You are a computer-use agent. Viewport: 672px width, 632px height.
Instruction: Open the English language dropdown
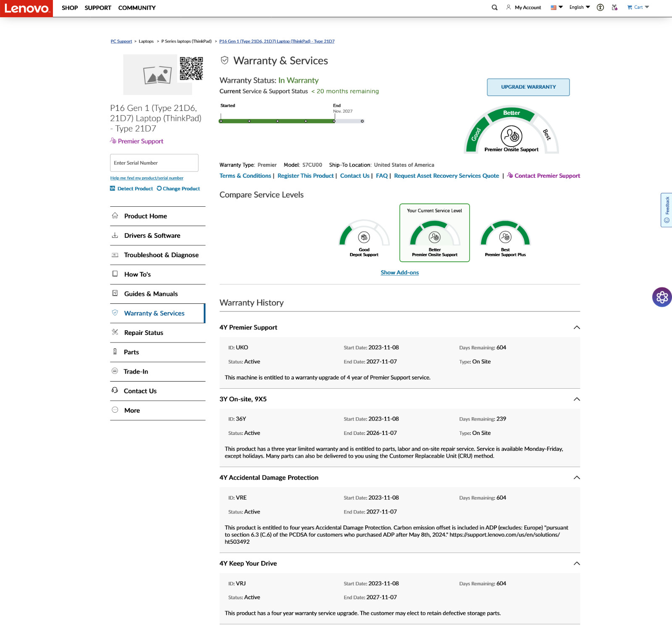tap(580, 8)
